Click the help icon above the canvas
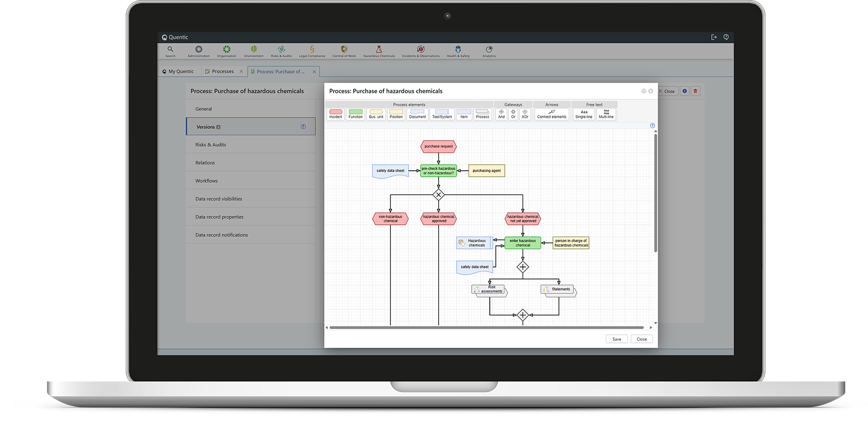The width and height of the screenshot is (868, 425). (652, 126)
